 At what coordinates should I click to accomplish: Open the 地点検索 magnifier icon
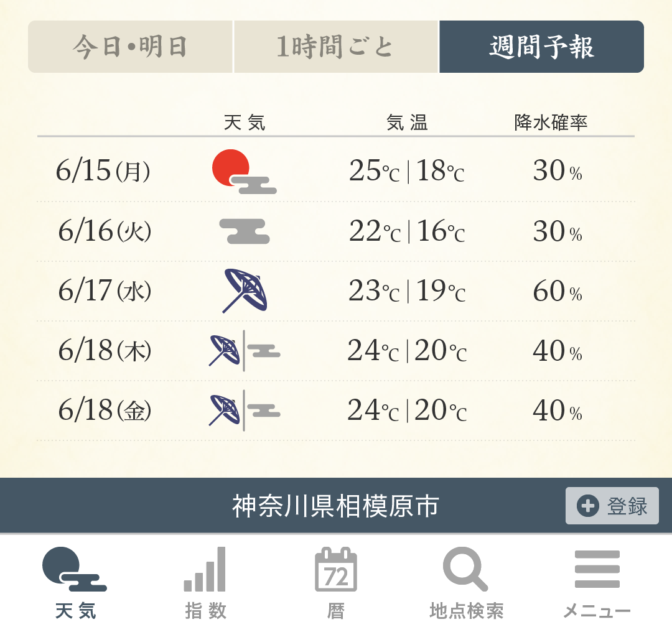(465, 570)
